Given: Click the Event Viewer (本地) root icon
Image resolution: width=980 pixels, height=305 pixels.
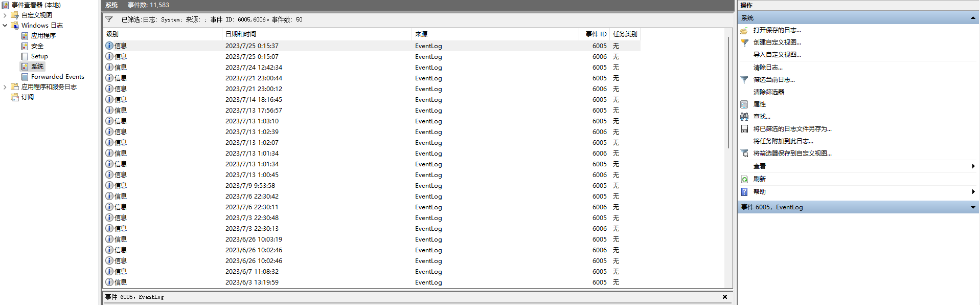Looking at the screenshot, I should tap(5, 5).
